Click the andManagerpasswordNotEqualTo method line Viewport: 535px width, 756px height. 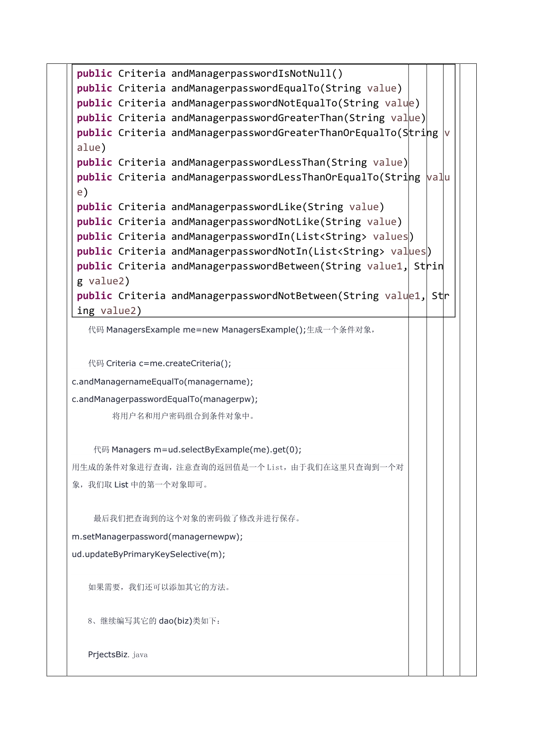tap(248, 104)
